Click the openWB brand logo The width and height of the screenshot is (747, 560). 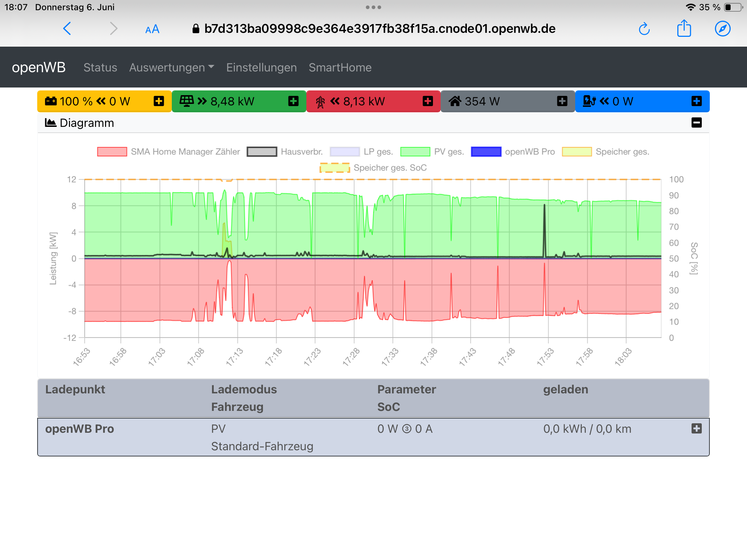tap(39, 67)
